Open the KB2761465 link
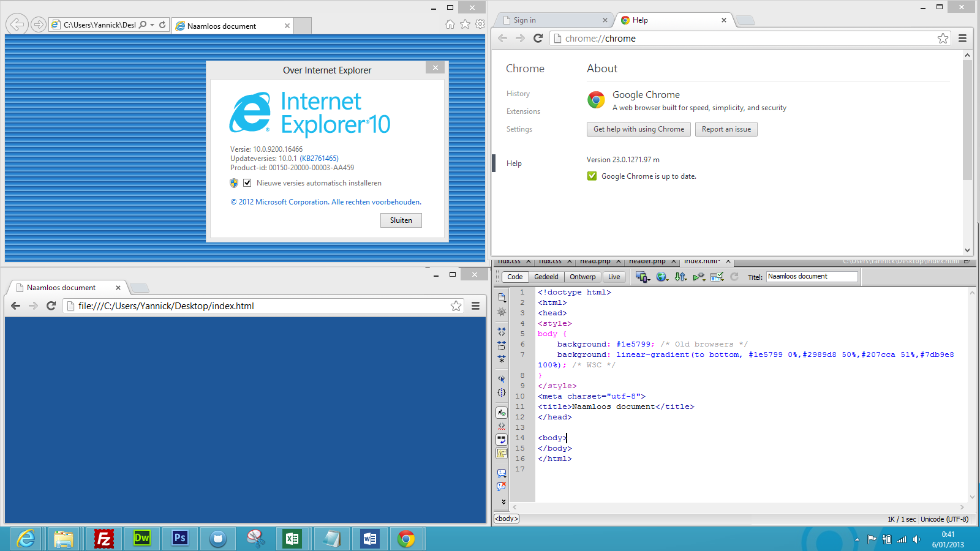 [319, 159]
